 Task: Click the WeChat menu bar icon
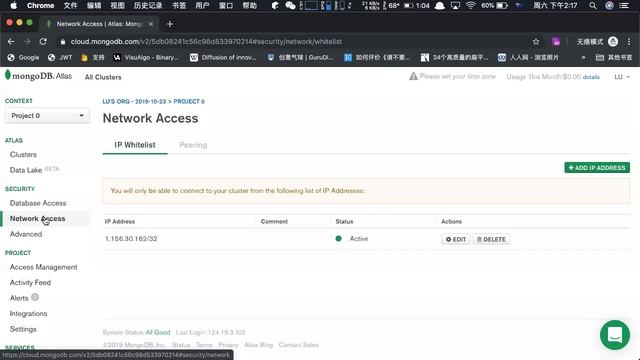click(290, 6)
